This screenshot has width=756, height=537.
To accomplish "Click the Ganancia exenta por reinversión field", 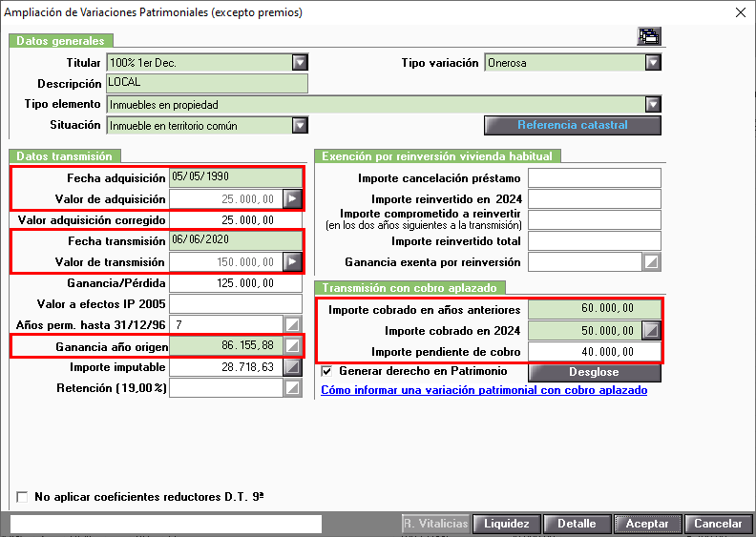I will pyautogui.click(x=585, y=262).
